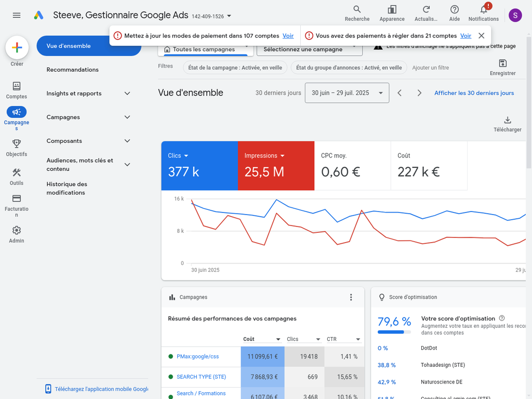The width and height of the screenshot is (532, 399).
Task: Go to previous date range arrow
Action: (400, 93)
